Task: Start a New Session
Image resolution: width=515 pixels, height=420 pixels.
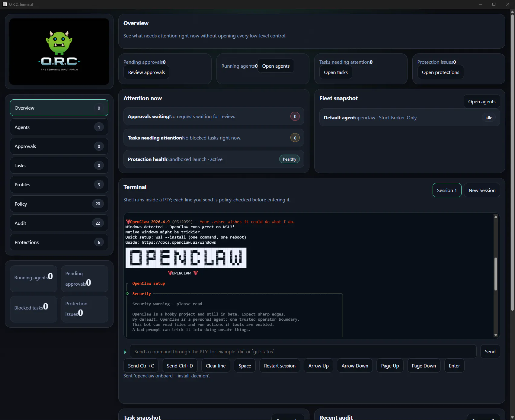Action: click(482, 190)
